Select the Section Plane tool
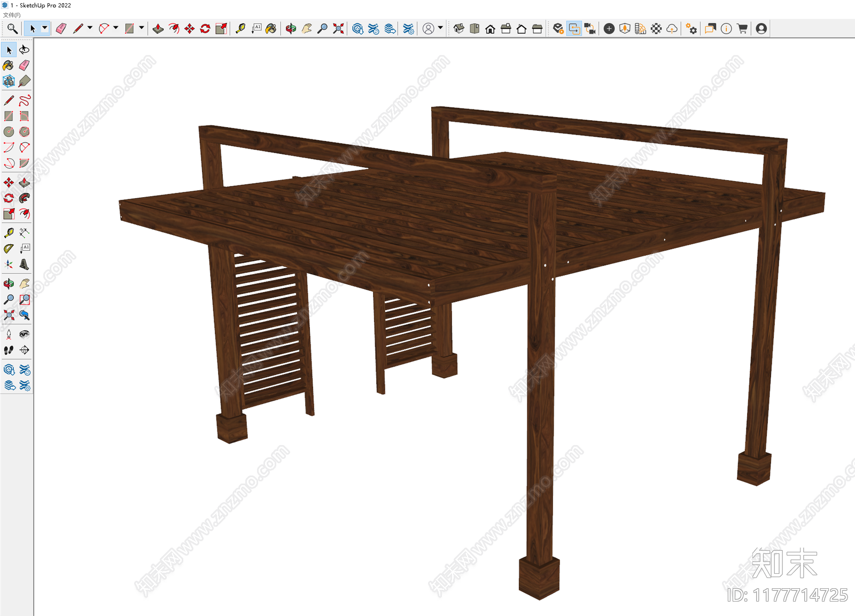Viewport: 855px width, 616px height. tap(25, 350)
